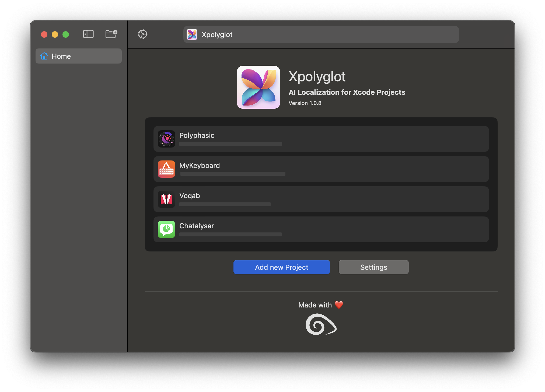
Task: Open the Polyphasic project icon
Action: tap(166, 139)
